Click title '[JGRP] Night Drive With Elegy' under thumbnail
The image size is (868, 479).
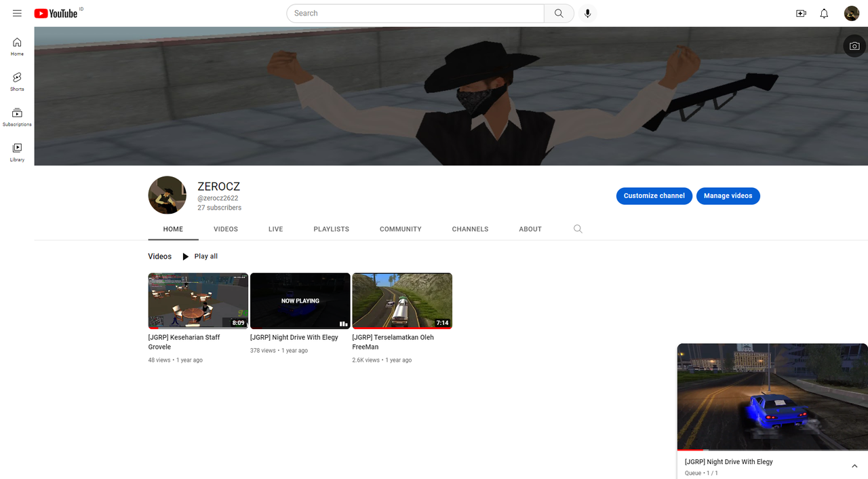pyautogui.click(x=294, y=337)
